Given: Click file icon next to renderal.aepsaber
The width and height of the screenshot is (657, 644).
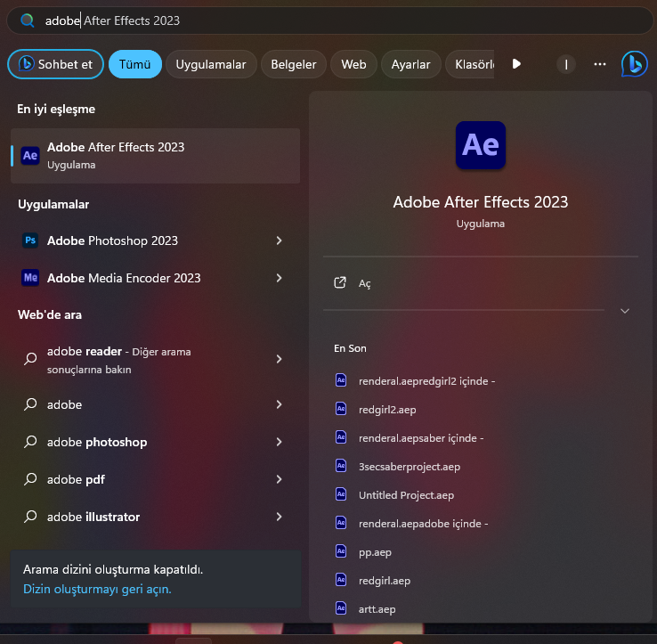Looking at the screenshot, I should pyautogui.click(x=341, y=437).
